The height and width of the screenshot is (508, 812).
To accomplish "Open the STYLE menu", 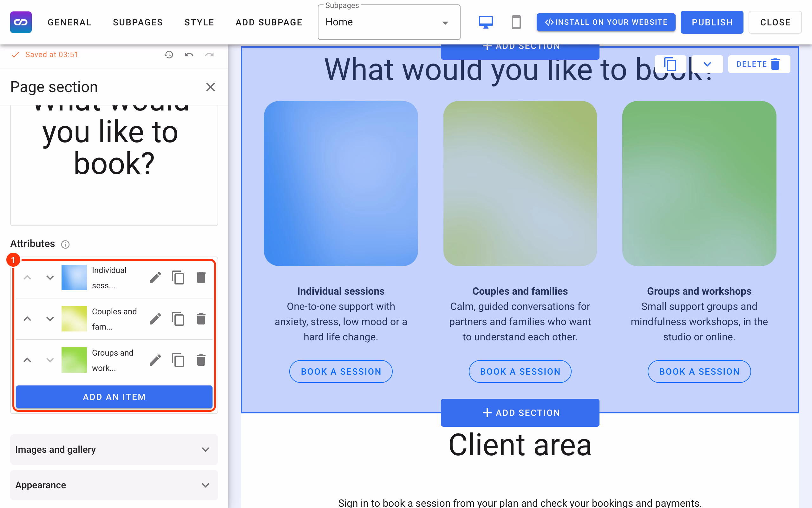I will pyautogui.click(x=199, y=22).
